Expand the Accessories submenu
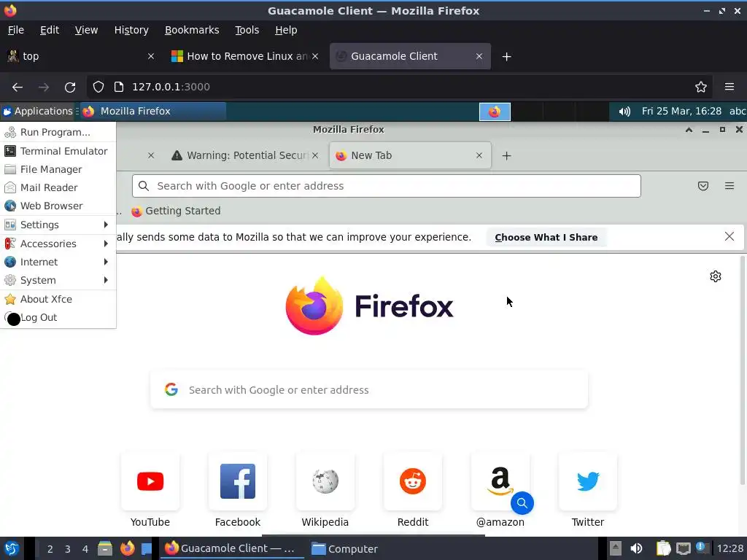 point(58,244)
